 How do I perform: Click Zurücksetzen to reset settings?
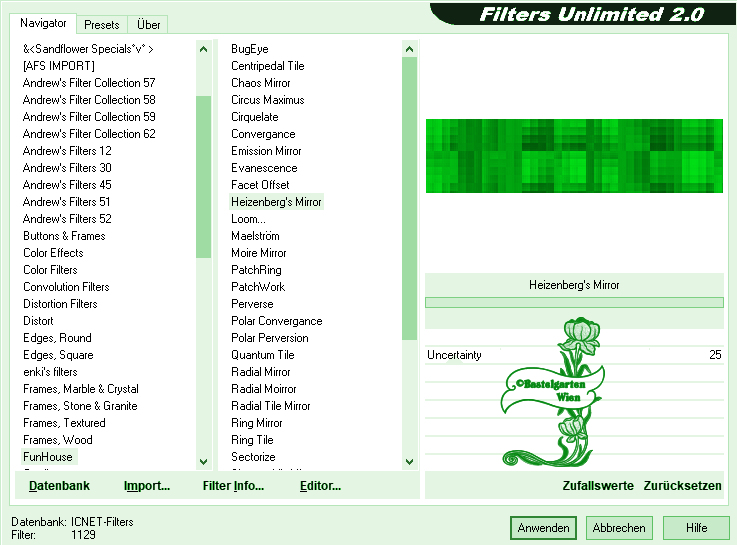[x=682, y=486]
